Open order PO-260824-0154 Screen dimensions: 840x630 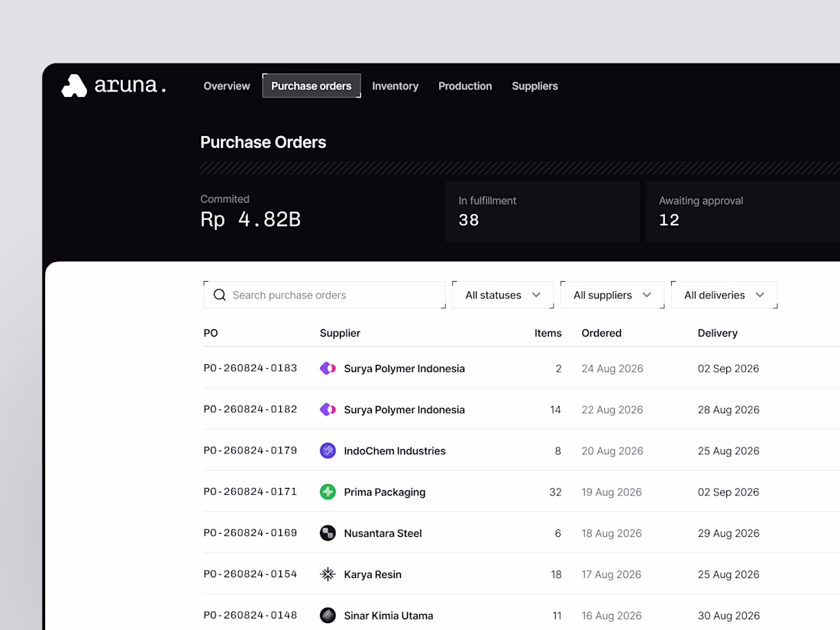point(250,574)
